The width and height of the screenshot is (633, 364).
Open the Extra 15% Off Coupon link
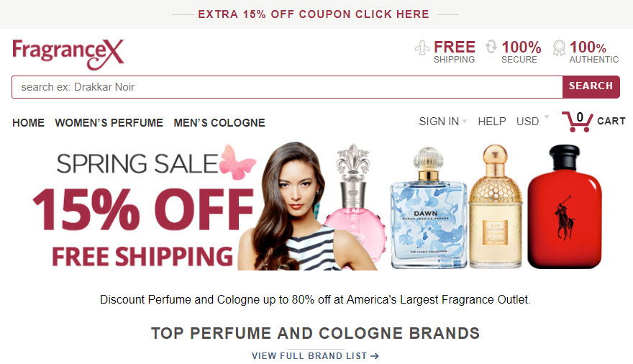(314, 14)
